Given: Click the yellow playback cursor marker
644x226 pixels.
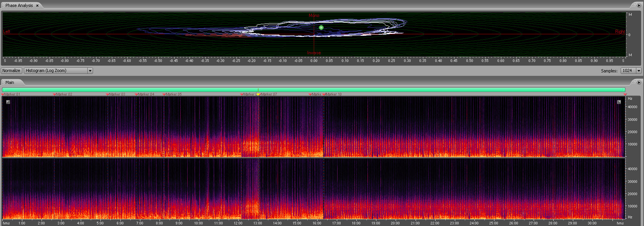Looking at the screenshot, I should [258, 94].
